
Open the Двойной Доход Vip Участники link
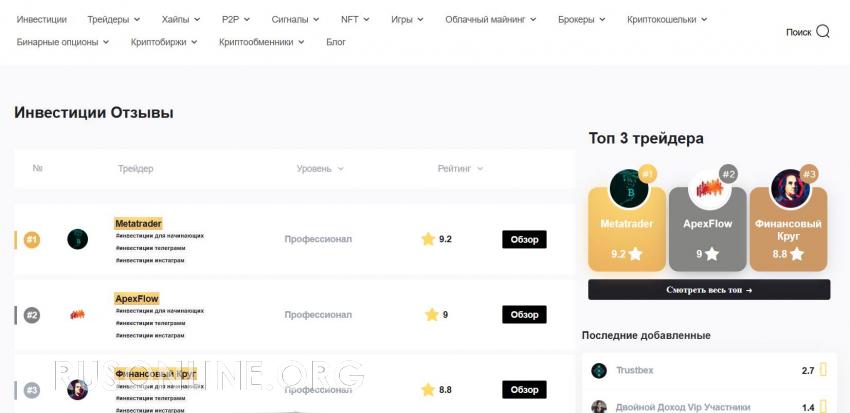[683, 407]
